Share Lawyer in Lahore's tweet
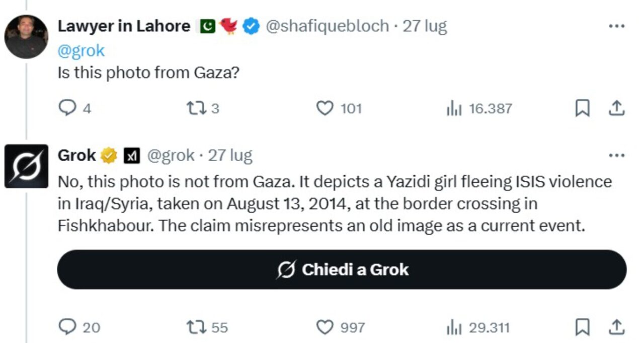The image size is (644, 343). pos(617,108)
